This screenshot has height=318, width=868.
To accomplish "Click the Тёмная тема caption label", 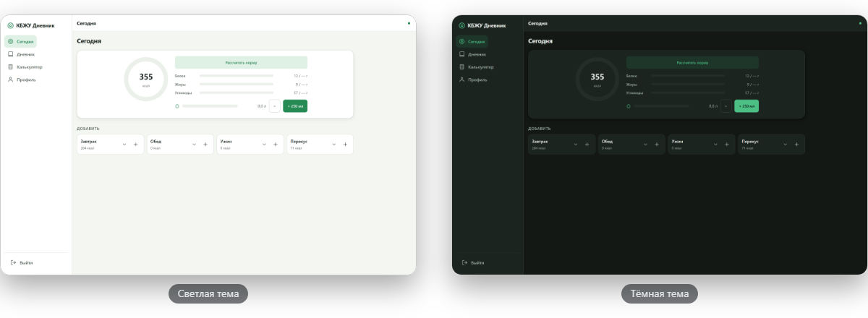I will tap(660, 293).
